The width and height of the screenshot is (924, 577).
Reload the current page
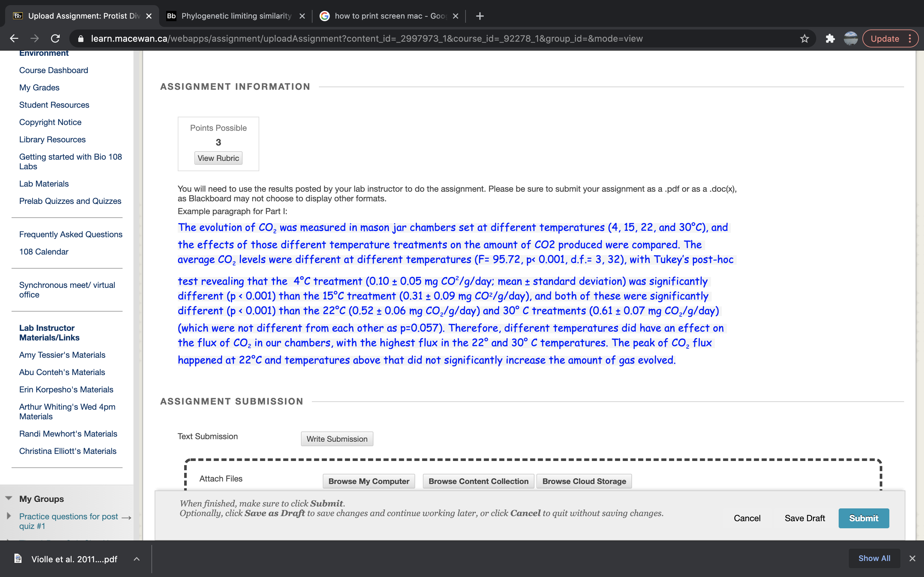[56, 38]
